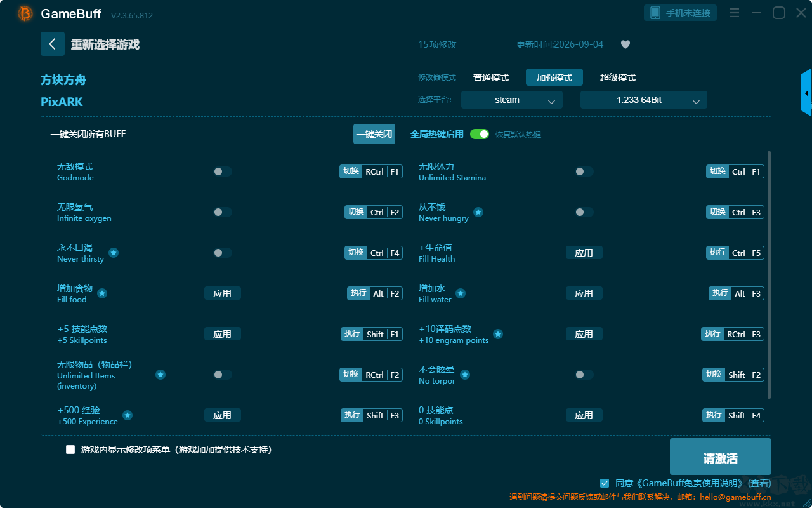The width and height of the screenshot is (812, 508).
Task: Switch to super mode (超级模式) tab
Action: tap(618, 77)
